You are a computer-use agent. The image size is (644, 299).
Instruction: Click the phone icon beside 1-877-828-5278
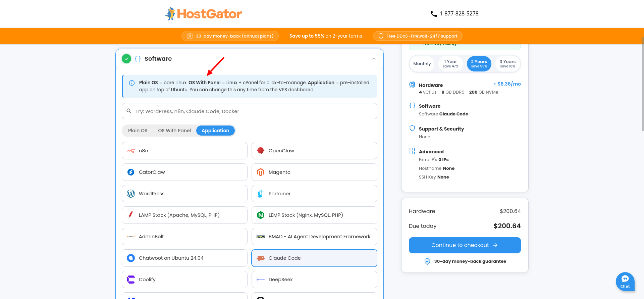pyautogui.click(x=433, y=14)
